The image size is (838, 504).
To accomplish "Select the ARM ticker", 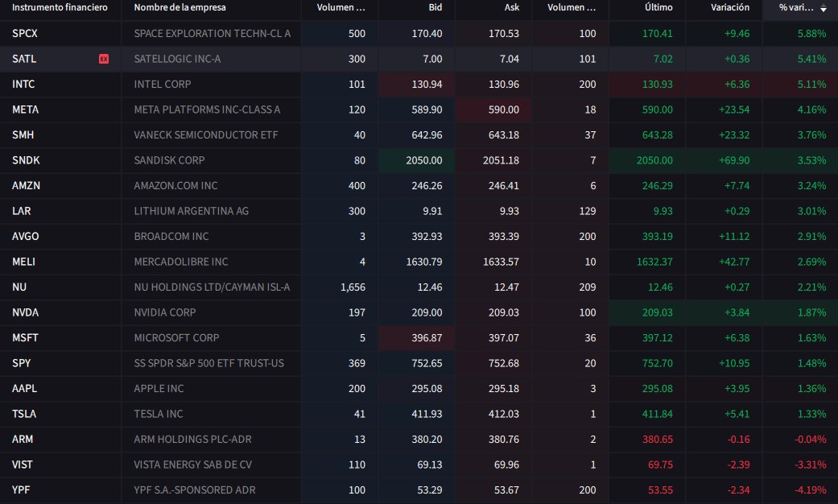I will coord(22,440).
